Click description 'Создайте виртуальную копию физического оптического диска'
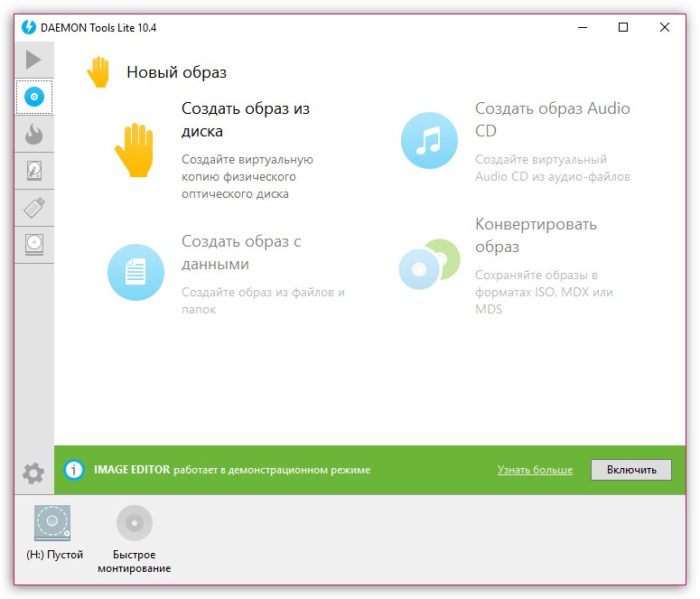 tap(247, 176)
